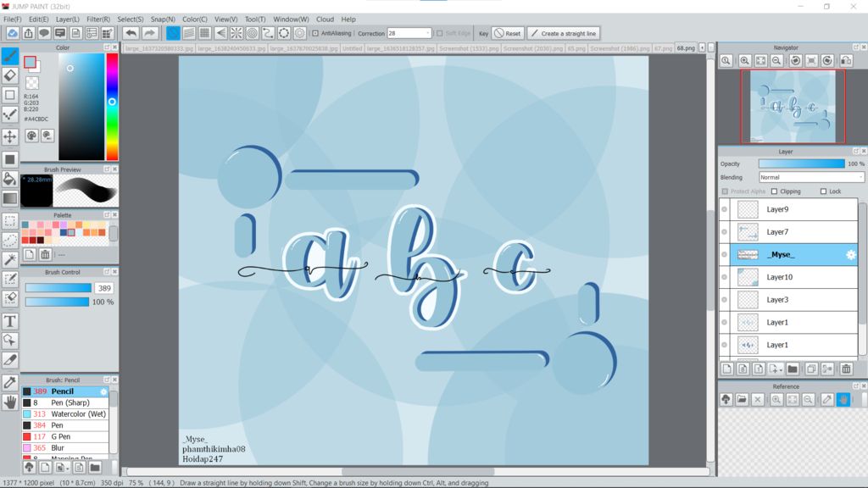The width and height of the screenshot is (868, 488).
Task: Enable the concentric circle snap
Action: (252, 33)
